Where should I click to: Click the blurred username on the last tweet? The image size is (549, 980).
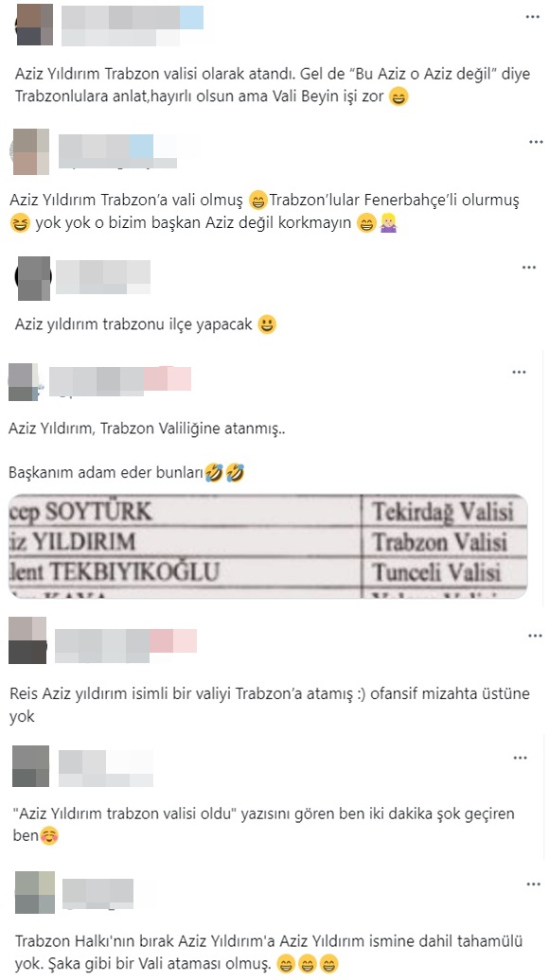pos(98,894)
